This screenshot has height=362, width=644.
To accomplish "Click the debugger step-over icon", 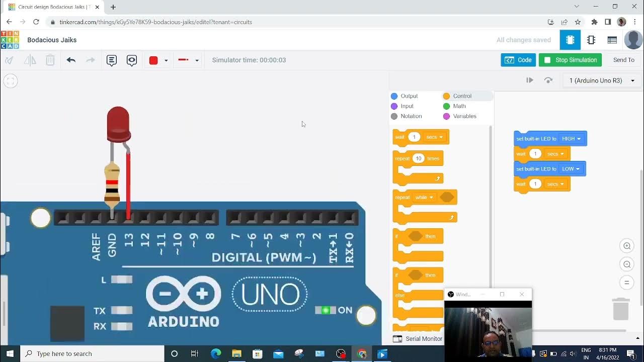I will point(548,80).
